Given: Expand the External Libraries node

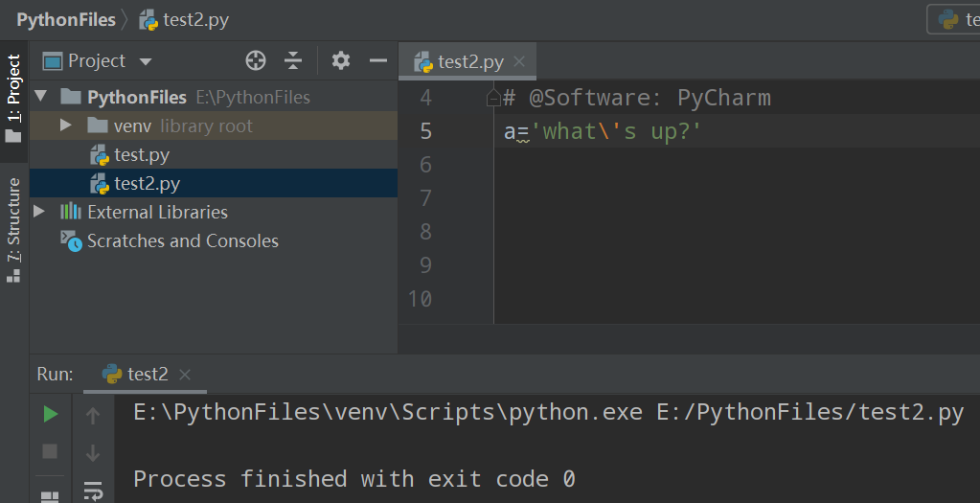Looking at the screenshot, I should coord(38,211).
